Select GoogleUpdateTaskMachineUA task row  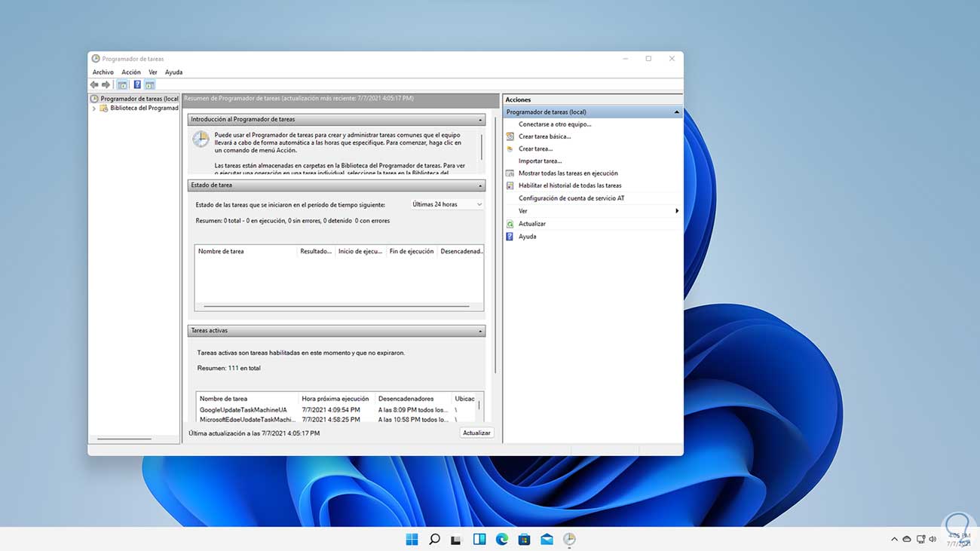pyautogui.click(x=243, y=410)
